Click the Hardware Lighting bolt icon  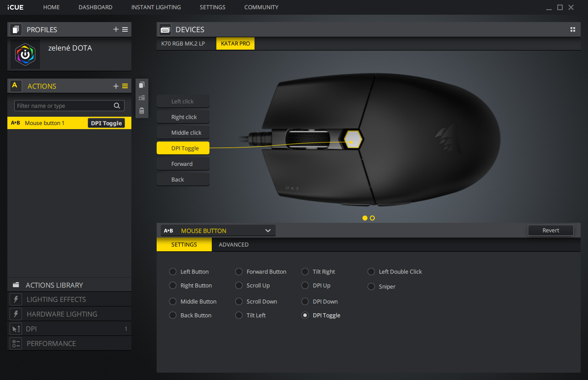pos(16,314)
